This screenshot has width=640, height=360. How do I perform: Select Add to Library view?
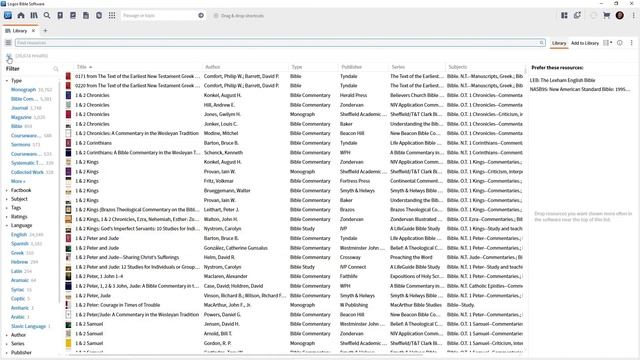click(584, 43)
